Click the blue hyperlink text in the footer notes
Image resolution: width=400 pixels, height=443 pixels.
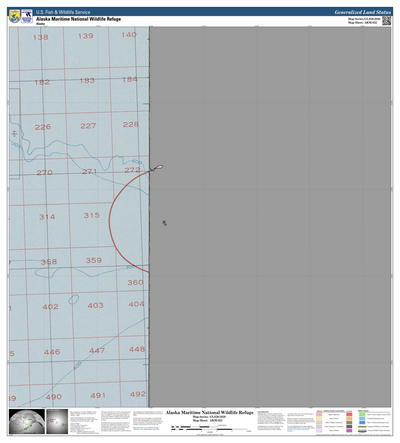[x=298, y=430]
